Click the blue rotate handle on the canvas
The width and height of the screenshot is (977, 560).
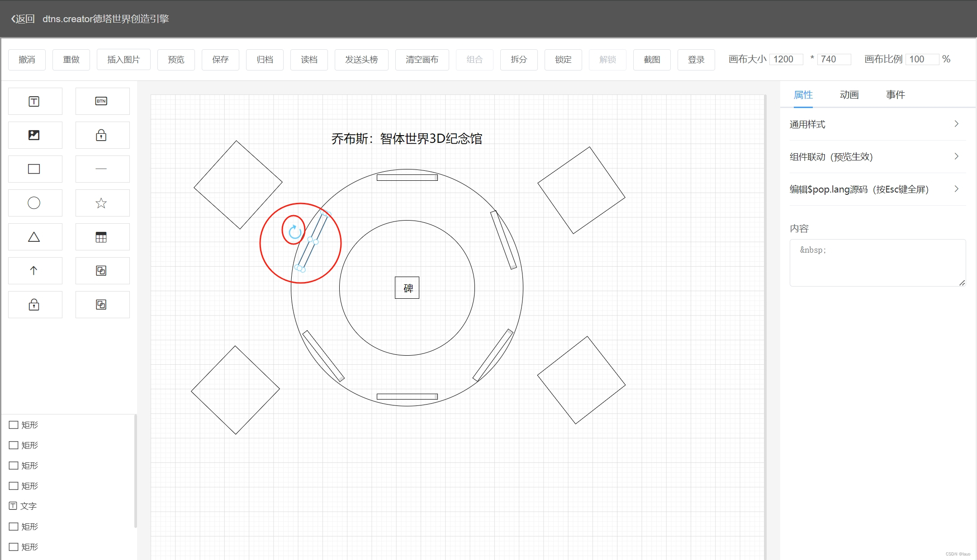pos(295,232)
